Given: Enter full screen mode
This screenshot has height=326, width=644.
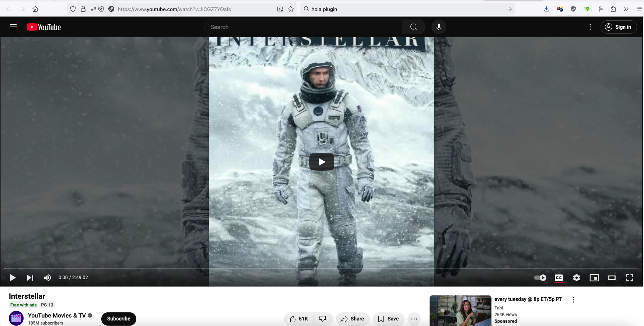Looking at the screenshot, I should [x=630, y=278].
